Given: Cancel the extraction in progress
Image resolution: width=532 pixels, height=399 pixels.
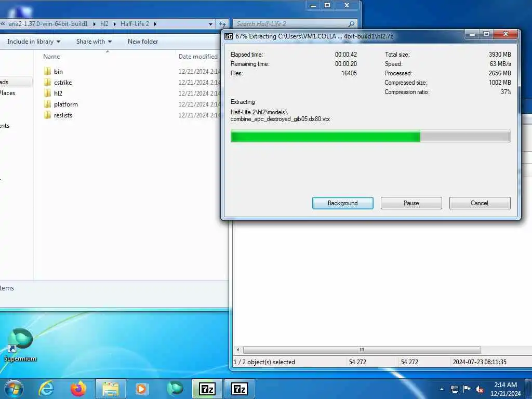Looking at the screenshot, I should 480,203.
